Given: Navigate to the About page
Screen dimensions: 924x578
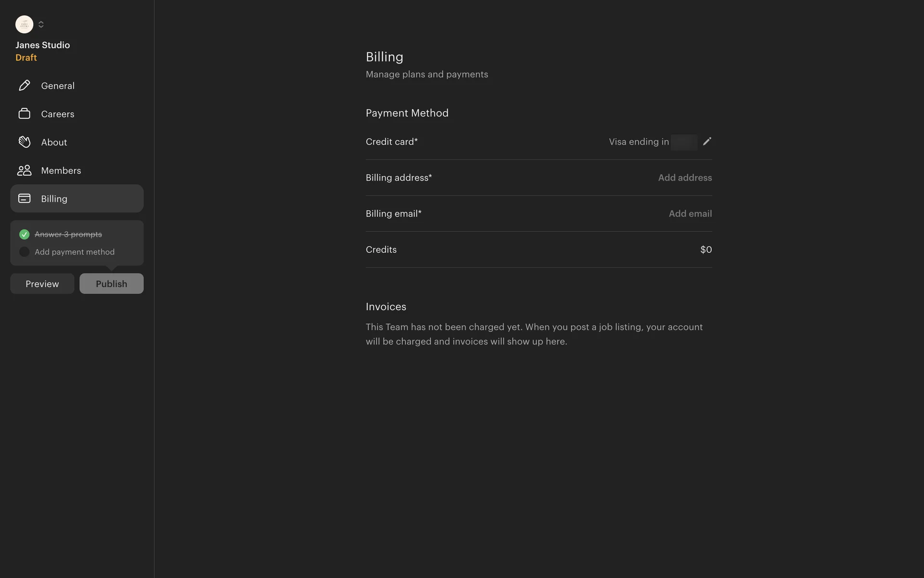Looking at the screenshot, I should 54,143.
